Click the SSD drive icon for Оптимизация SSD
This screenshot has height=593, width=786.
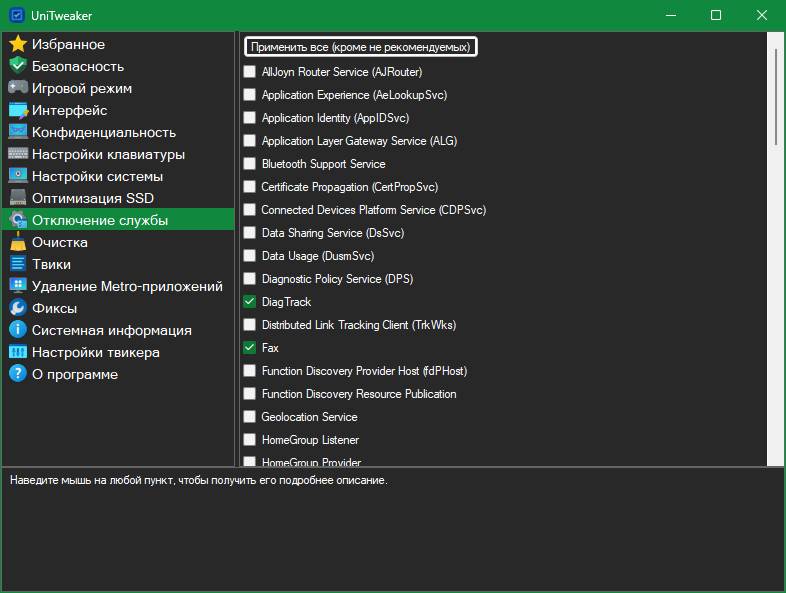[x=17, y=198]
